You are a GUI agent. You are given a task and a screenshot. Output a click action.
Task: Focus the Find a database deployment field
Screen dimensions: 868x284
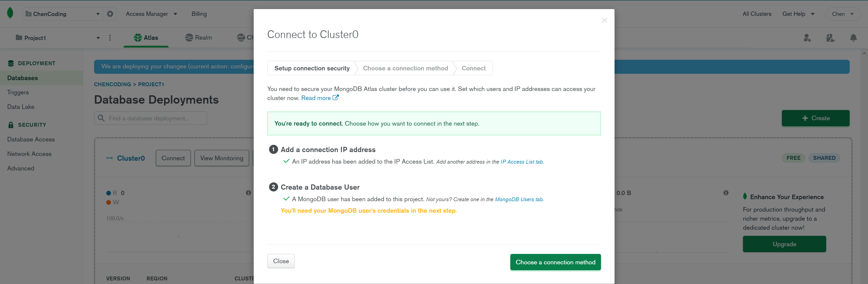point(150,118)
